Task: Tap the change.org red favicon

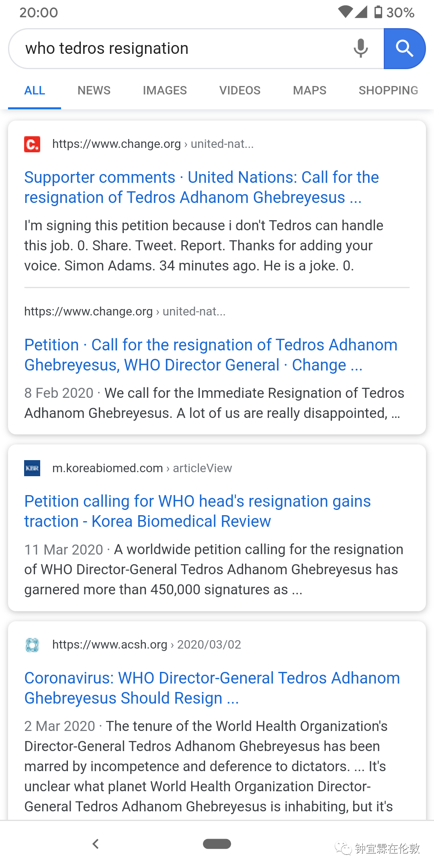Action: tap(32, 144)
